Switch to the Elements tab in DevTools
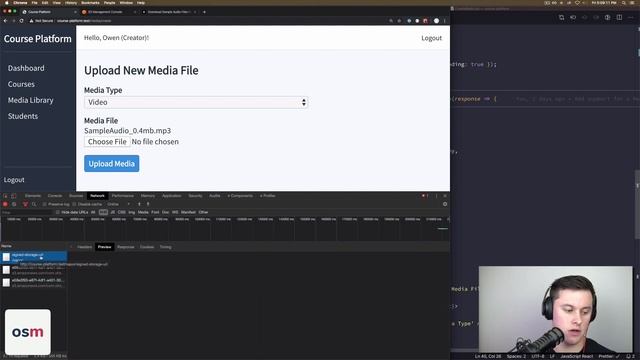This screenshot has height=360, width=640. [33, 196]
